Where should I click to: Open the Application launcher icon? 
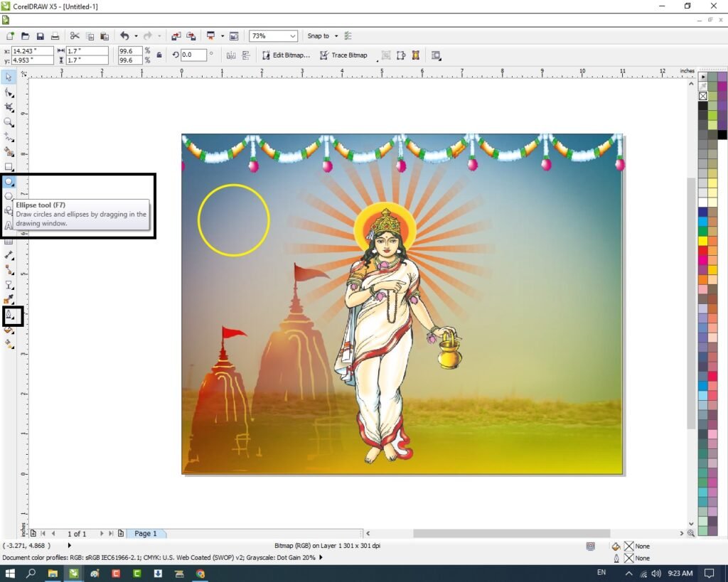(x=211, y=36)
